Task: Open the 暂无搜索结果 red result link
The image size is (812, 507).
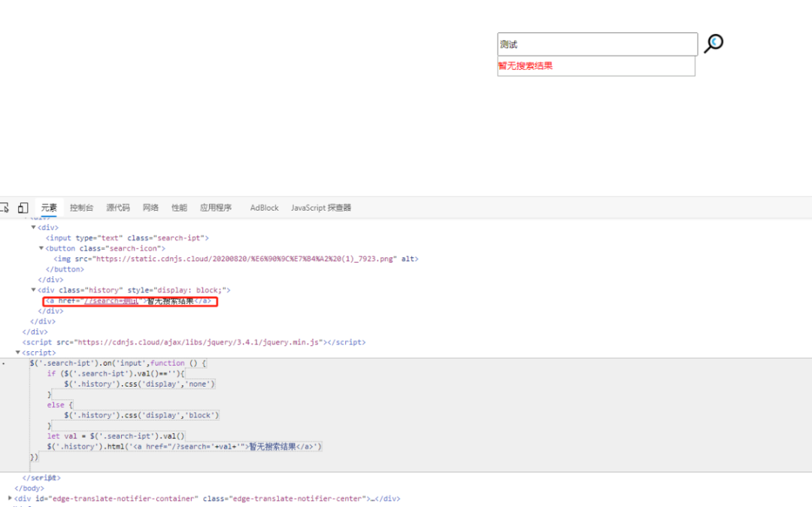Action: [525, 65]
